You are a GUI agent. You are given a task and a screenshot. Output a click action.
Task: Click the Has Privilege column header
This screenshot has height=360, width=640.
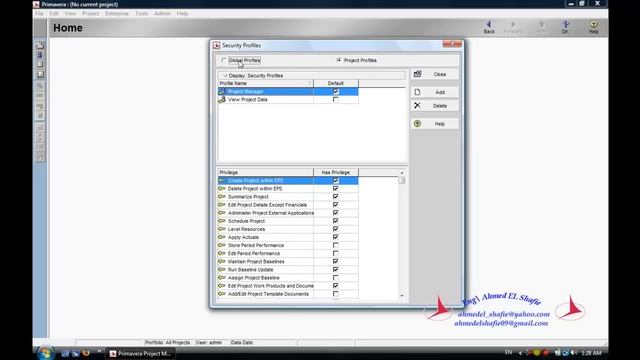(x=336, y=172)
